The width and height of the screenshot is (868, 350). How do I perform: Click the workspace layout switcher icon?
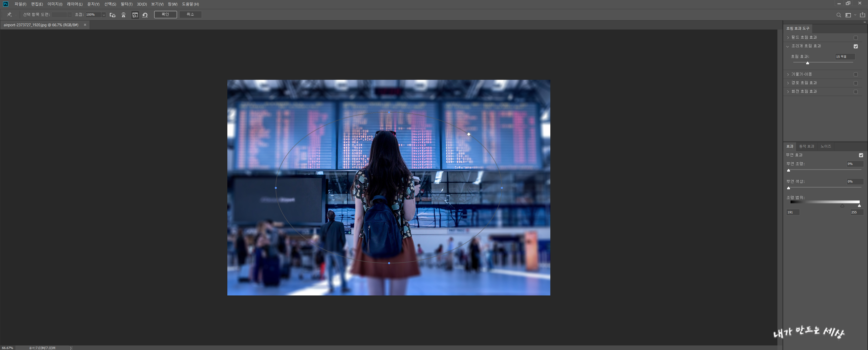click(848, 15)
